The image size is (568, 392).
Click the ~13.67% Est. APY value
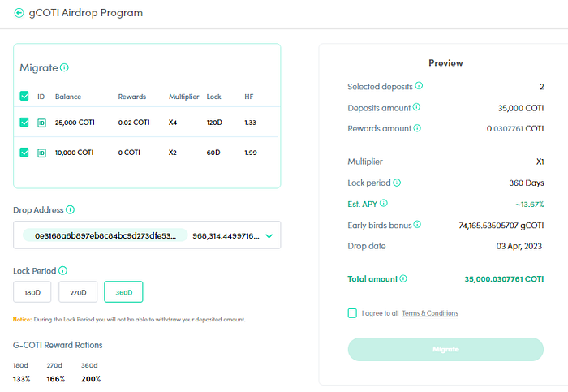[530, 205]
